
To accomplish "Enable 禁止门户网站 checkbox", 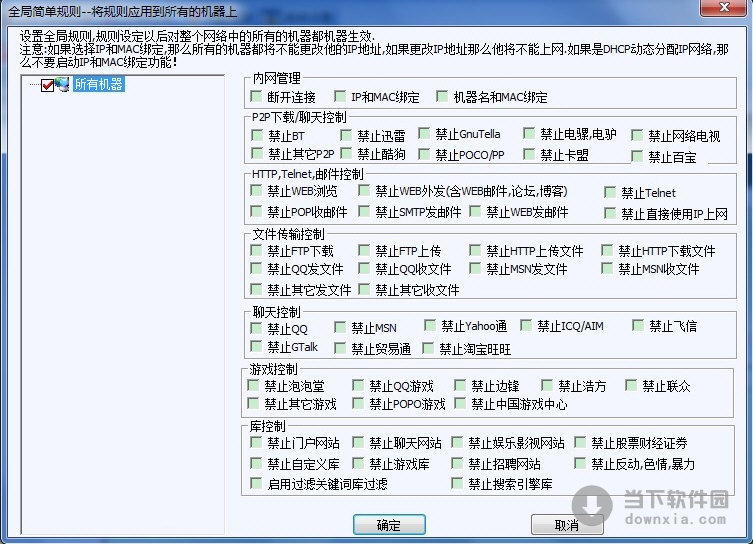I will click(x=256, y=443).
